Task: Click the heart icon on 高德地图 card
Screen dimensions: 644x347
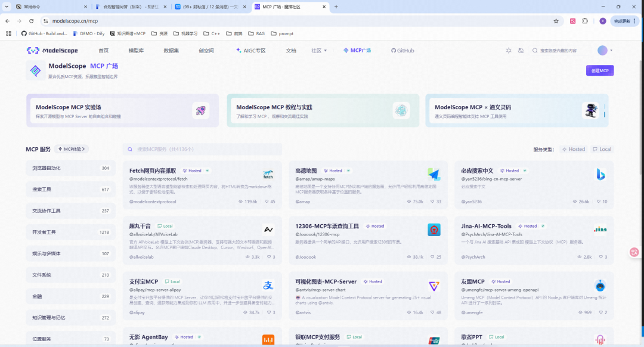Action: (x=432, y=202)
